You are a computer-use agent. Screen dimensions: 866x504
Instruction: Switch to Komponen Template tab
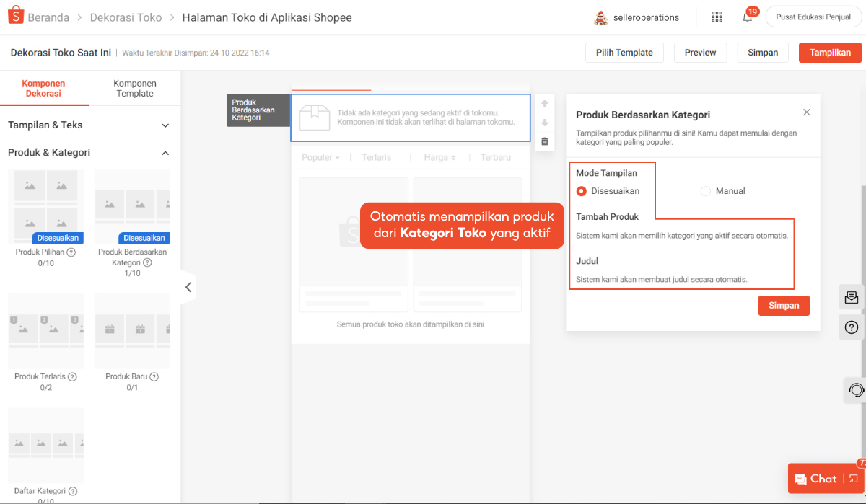135,89
